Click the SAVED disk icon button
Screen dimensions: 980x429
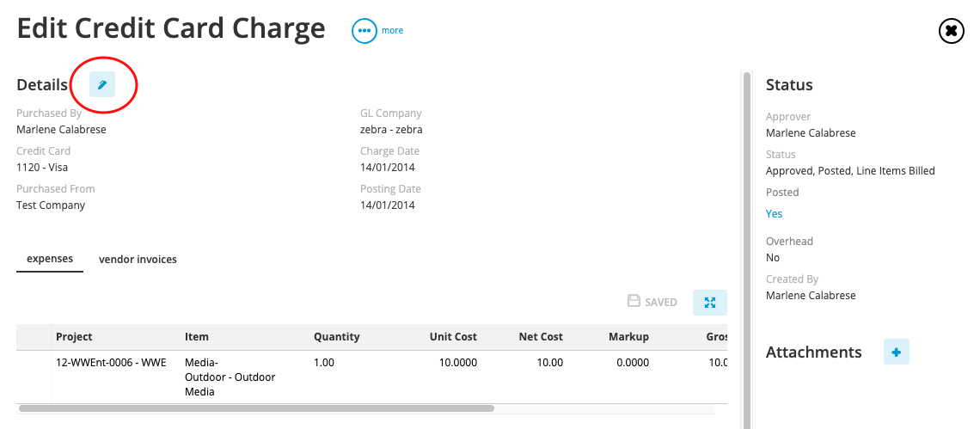point(652,302)
